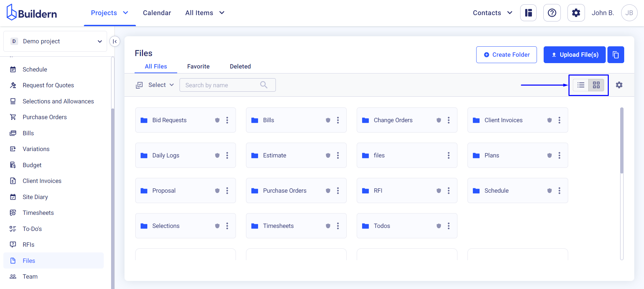Viewport: 644px width, 289px height.
Task: Open Selections and Allowances in sidebar
Action: [54, 101]
